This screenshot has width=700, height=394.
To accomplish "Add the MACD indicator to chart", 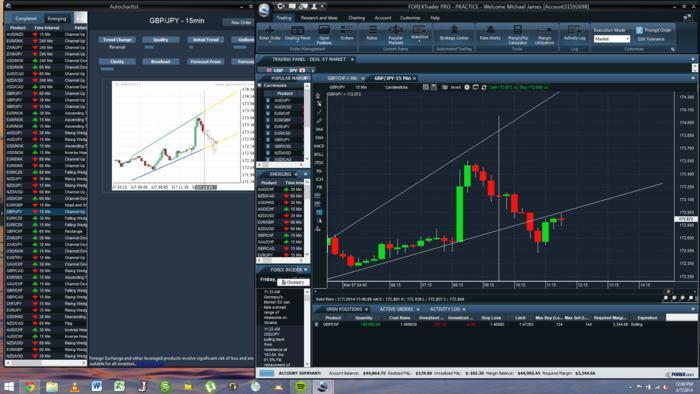I will [319, 146].
